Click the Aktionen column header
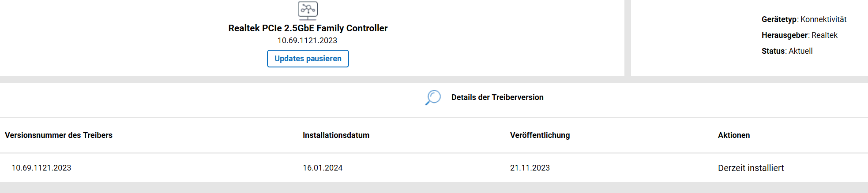 click(x=734, y=135)
